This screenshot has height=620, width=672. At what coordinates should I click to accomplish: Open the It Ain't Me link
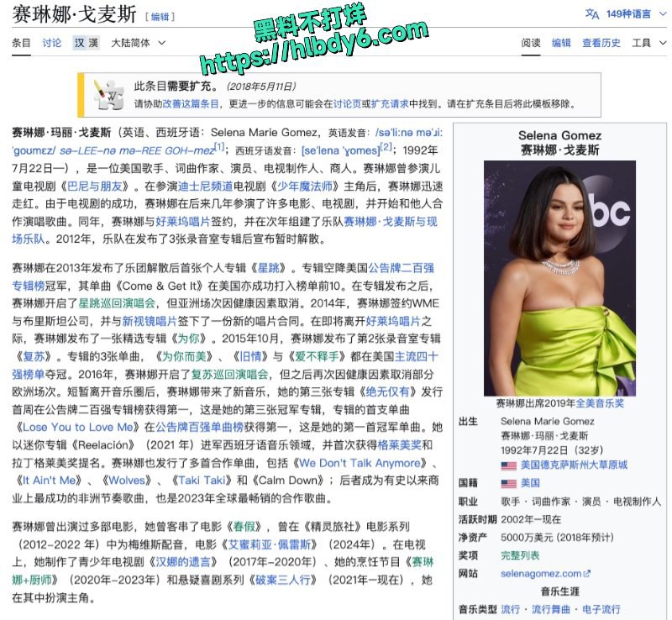(49, 481)
